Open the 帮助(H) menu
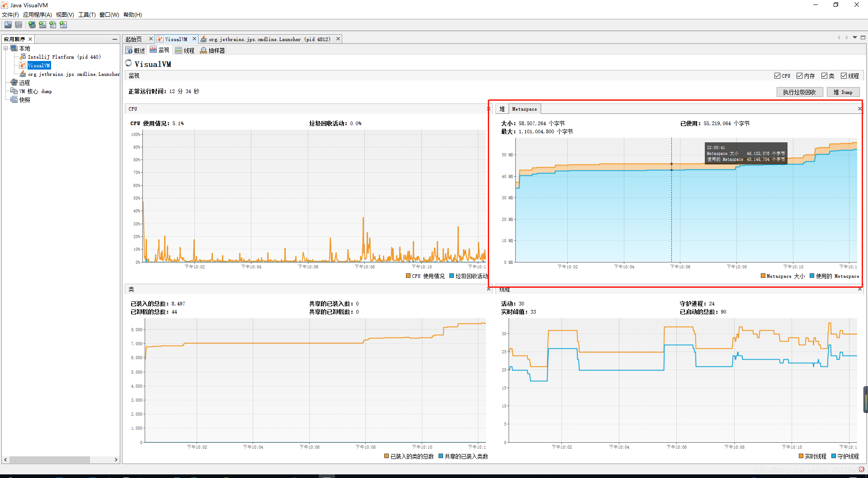This screenshot has width=868, height=478. (132, 15)
